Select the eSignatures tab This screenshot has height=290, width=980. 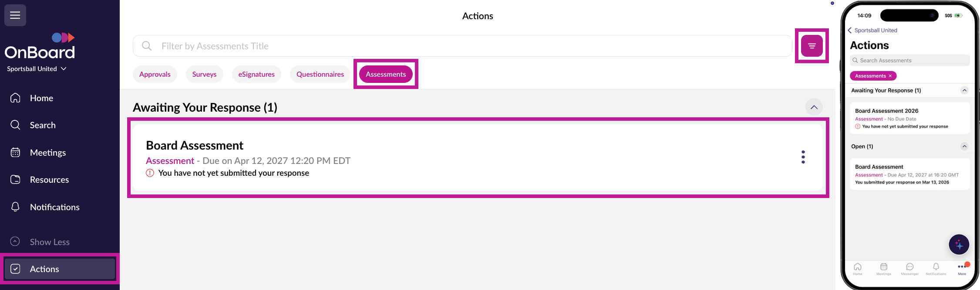(x=256, y=74)
